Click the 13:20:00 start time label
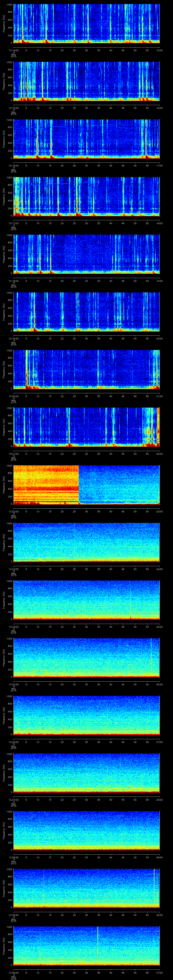 point(14,396)
